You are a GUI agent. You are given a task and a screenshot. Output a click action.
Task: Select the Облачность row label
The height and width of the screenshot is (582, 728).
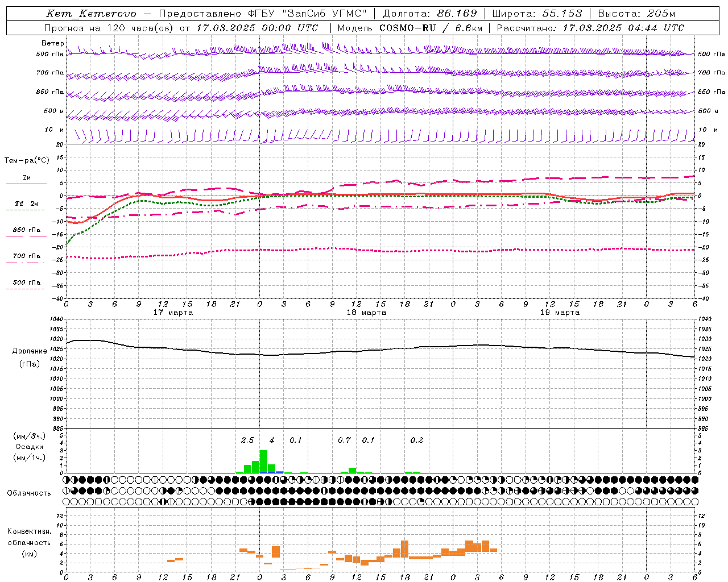(29, 493)
